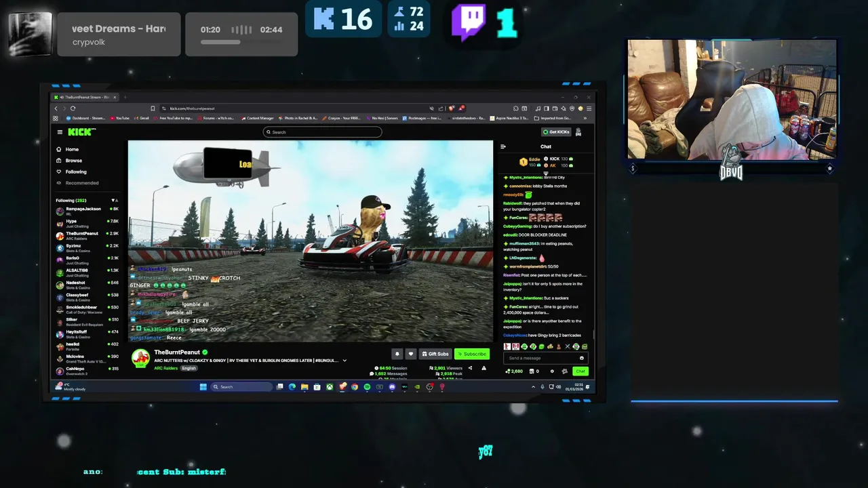Reload the kick.com page
This screenshot has height=488, width=868.
tap(73, 108)
